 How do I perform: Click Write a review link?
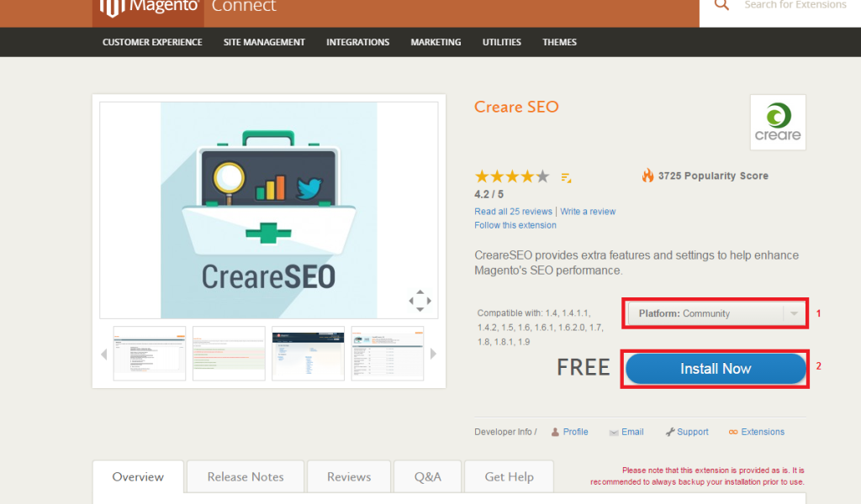click(x=588, y=212)
